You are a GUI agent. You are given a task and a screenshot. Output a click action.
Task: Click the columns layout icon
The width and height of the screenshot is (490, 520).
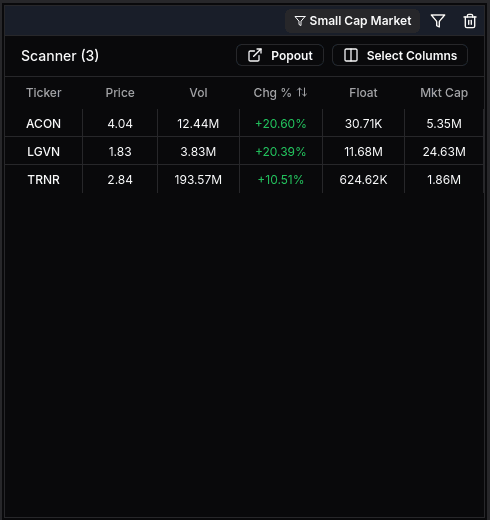(351, 55)
